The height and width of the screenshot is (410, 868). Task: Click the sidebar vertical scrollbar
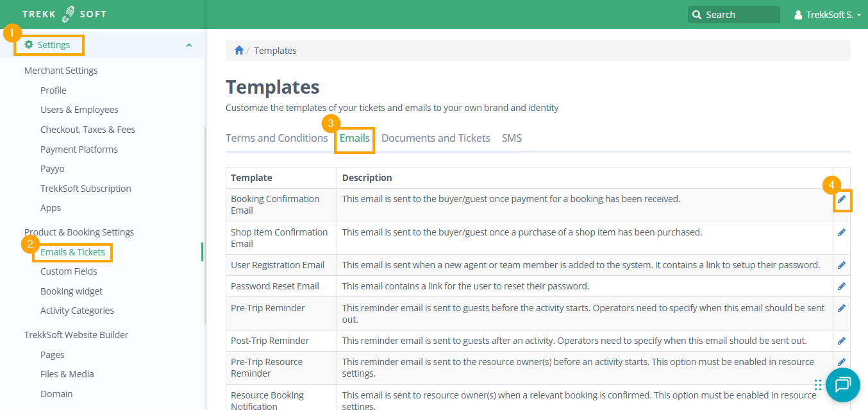[x=205, y=225]
